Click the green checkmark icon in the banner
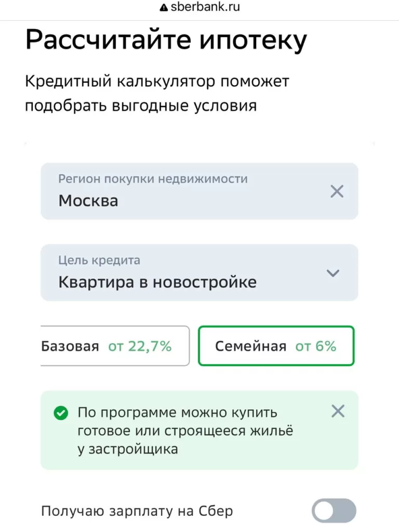The width and height of the screenshot is (399, 532). 61,413
